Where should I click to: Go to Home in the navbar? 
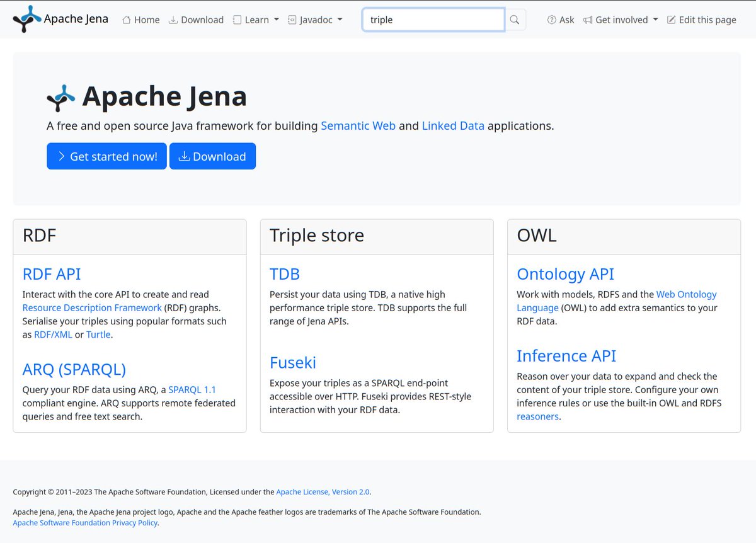tap(140, 20)
